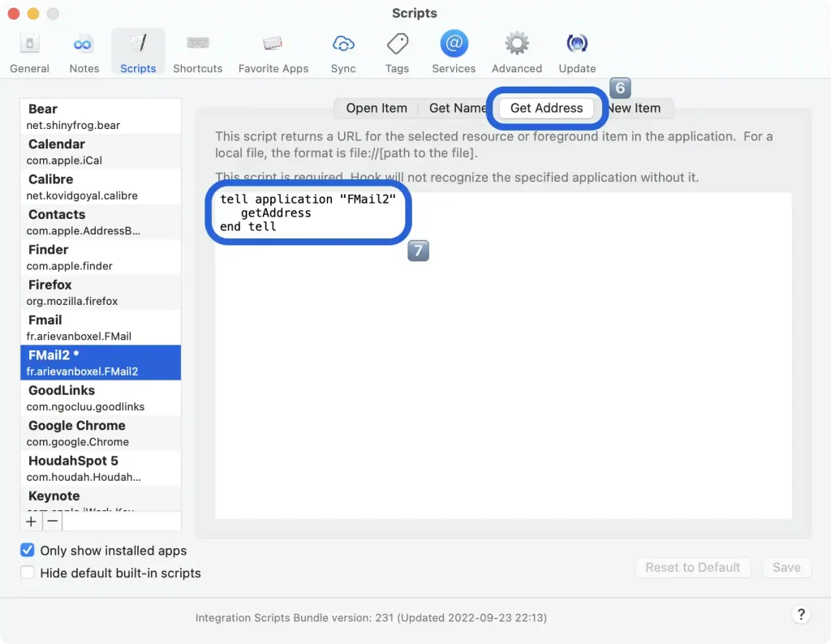Image resolution: width=831 pixels, height=644 pixels.
Task: Open the Shortcuts preferences pane
Action: (198, 53)
